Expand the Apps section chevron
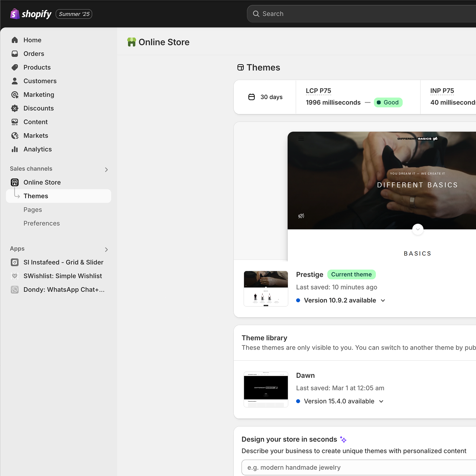Viewport: 476px width, 476px height. coord(106,250)
